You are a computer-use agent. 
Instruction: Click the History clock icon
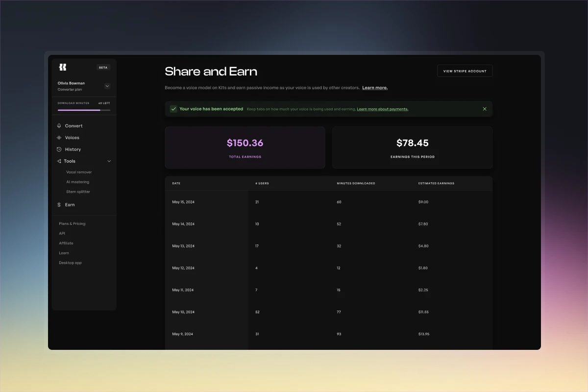click(59, 149)
